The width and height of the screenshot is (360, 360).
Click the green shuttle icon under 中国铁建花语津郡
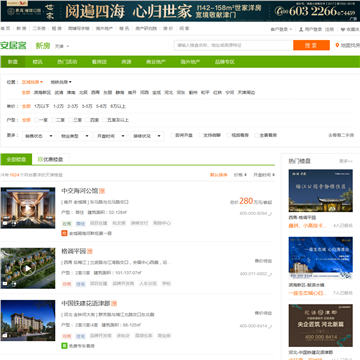click(64, 346)
